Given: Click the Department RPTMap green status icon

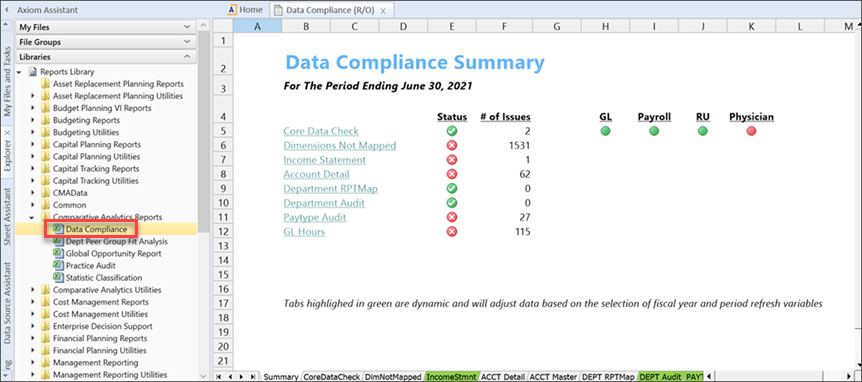Looking at the screenshot, I should (452, 189).
